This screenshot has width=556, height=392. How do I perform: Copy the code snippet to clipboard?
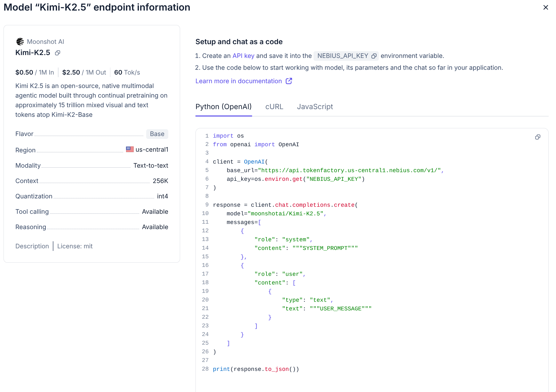click(537, 137)
